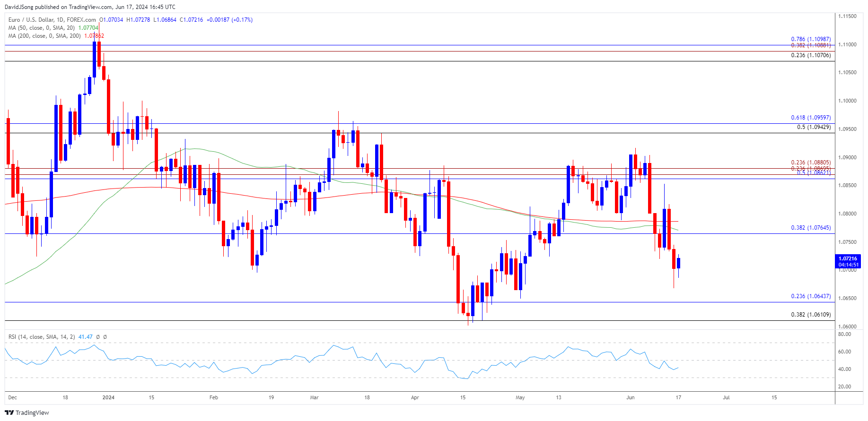Click the RSI (14, close, SMA) legend
The width and height of the screenshot is (868, 421).
point(42,337)
